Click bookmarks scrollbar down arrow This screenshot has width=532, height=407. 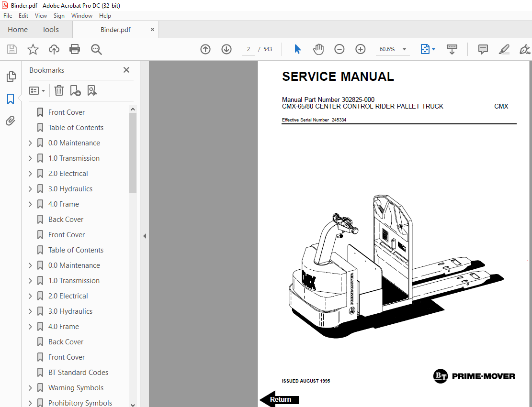point(133,405)
